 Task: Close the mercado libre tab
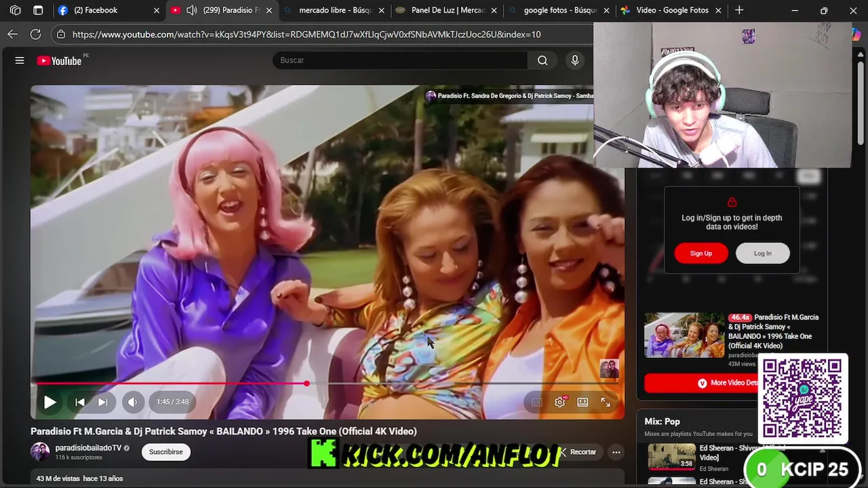click(x=382, y=10)
